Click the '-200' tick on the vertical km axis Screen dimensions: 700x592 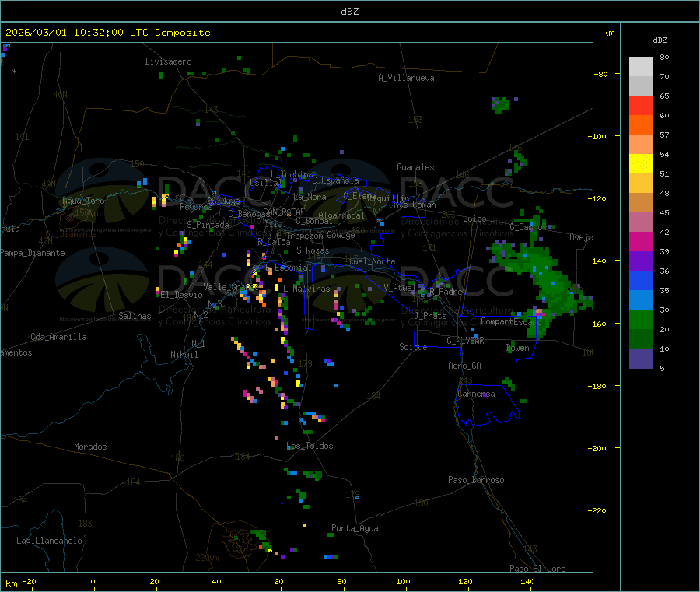597,448
